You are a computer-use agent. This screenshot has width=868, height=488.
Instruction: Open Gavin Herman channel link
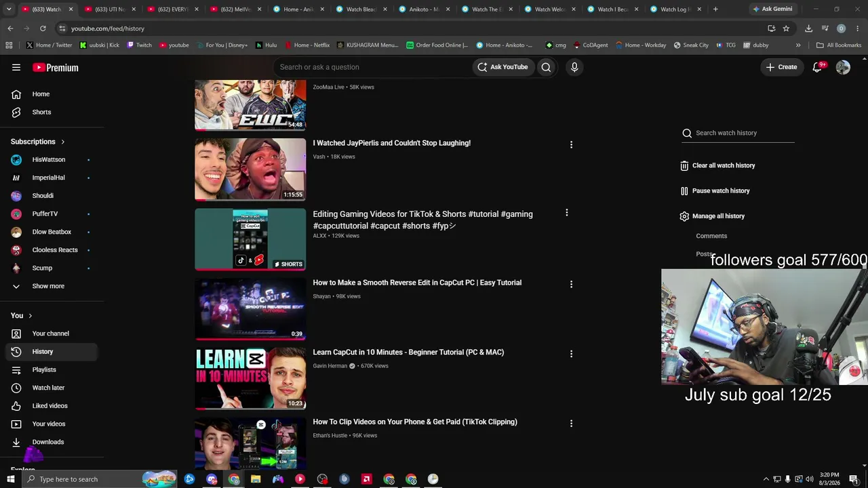330,366
